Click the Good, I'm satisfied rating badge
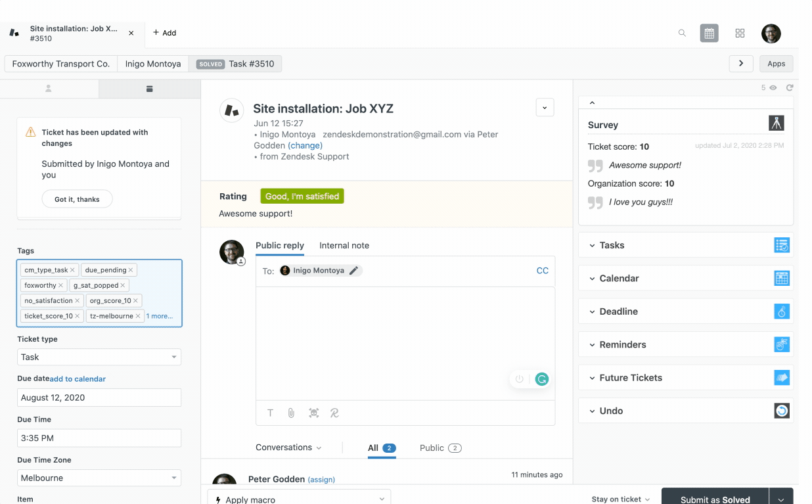This screenshot has height=504, width=812. pos(302,196)
